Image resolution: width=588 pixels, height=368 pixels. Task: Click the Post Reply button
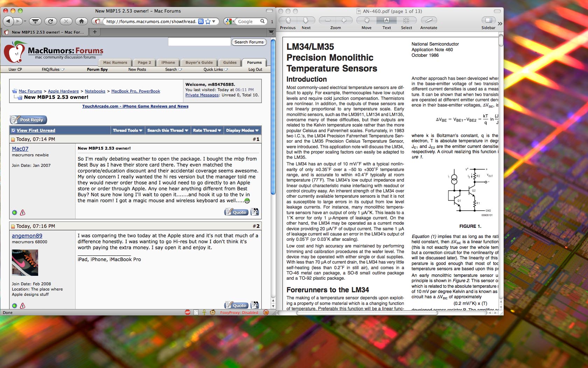(x=28, y=120)
